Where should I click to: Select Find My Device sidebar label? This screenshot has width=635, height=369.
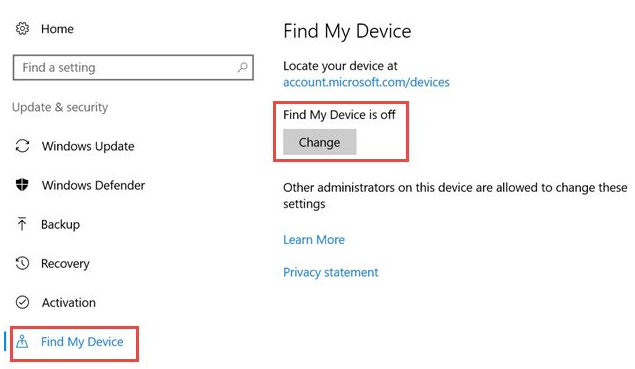(82, 342)
